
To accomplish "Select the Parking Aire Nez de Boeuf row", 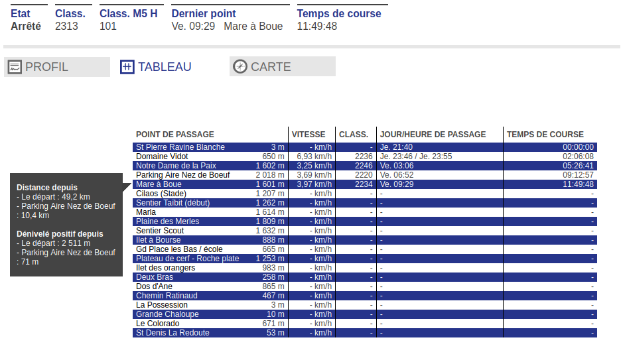I will 365,175.
